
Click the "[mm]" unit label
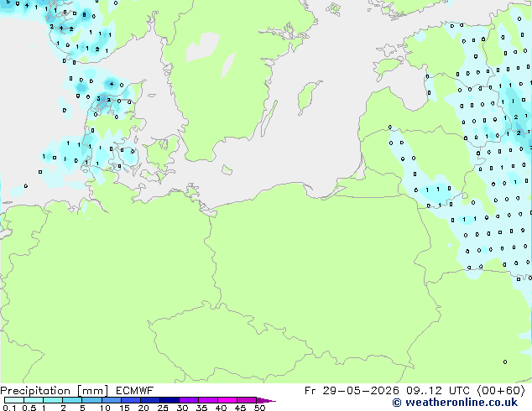92,391
